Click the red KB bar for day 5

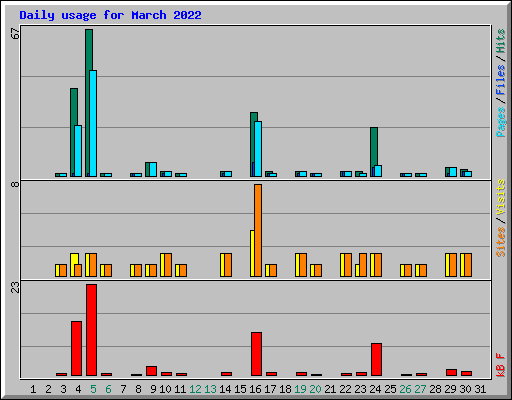pos(91,330)
